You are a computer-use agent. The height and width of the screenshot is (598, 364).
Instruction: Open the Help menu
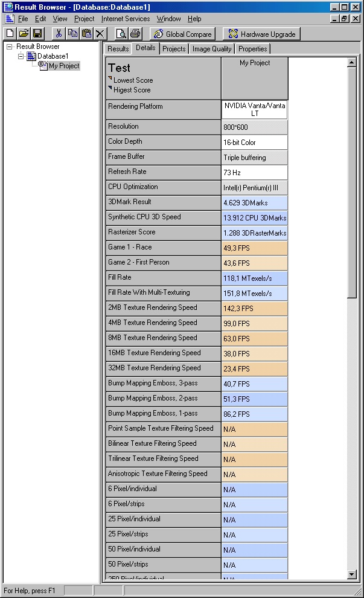click(x=194, y=19)
